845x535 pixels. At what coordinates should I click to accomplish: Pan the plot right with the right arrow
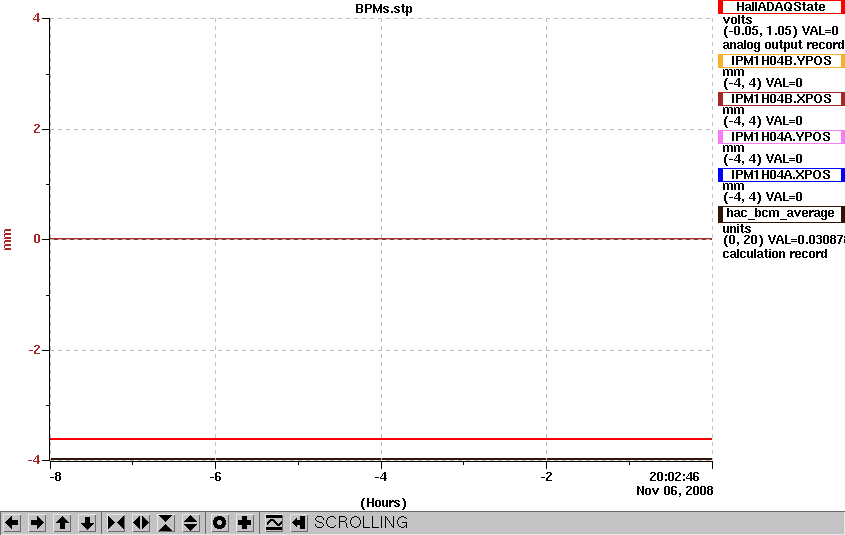coord(37,523)
